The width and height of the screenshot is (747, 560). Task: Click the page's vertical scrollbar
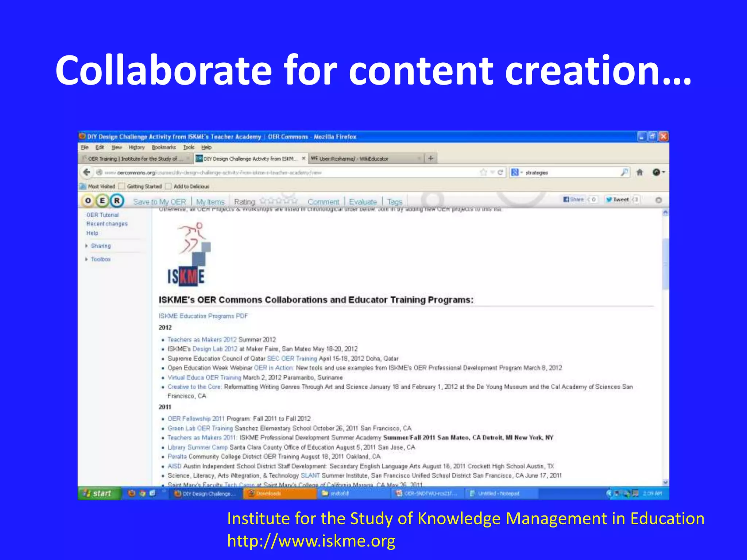[x=665, y=264]
